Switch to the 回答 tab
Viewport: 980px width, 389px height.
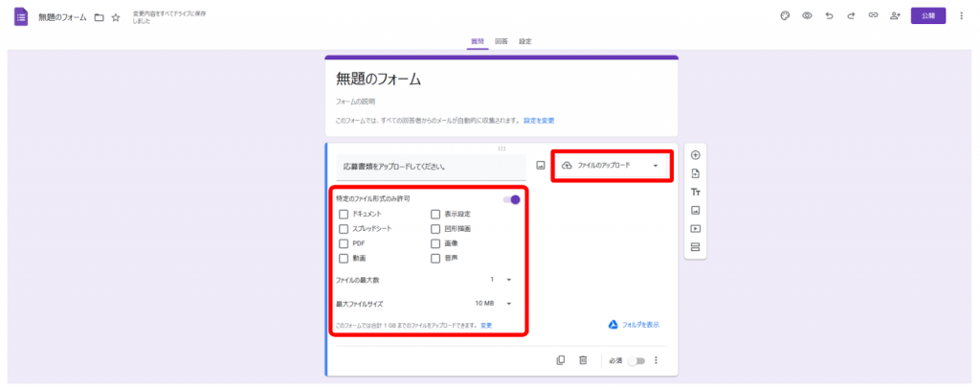501,41
